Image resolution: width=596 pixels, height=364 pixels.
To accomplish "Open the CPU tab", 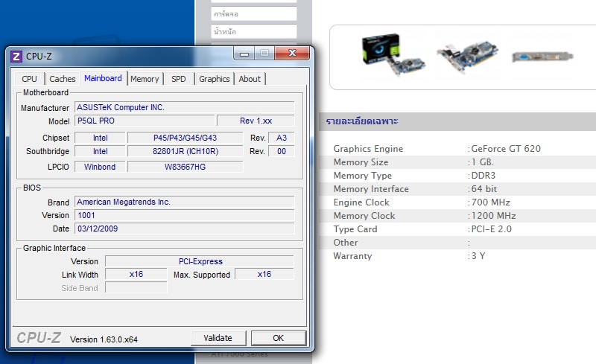I will [30, 79].
